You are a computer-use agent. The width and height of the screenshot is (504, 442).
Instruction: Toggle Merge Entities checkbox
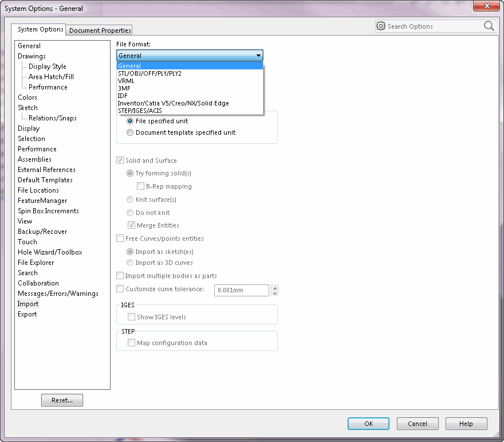pos(131,225)
